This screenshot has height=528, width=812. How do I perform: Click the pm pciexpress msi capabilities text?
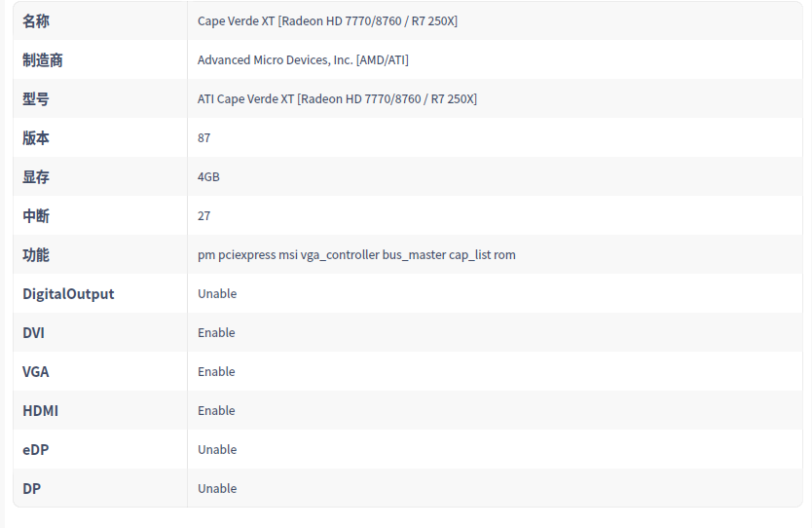click(356, 255)
